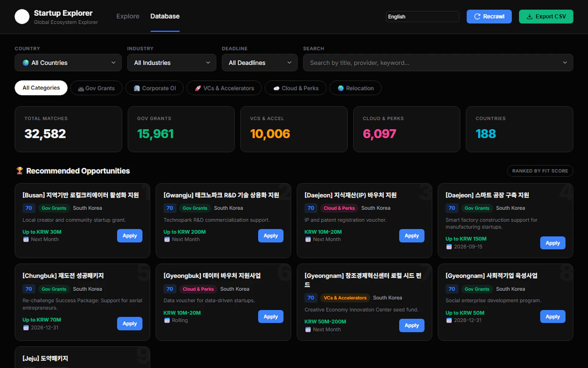This screenshot has height=368, width=588.
Task: Click the '[Jeju]' card title
Action: click(x=45, y=358)
